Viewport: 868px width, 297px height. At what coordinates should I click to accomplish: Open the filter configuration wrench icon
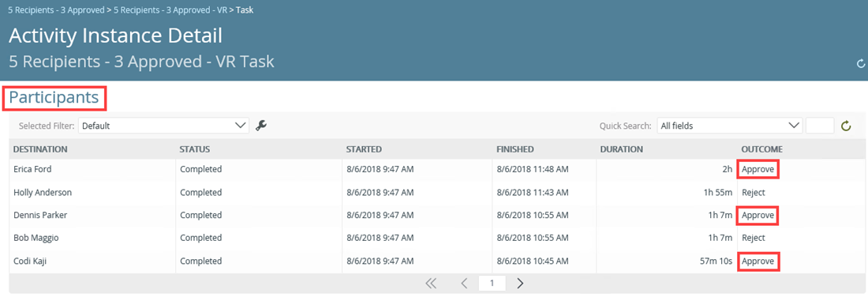click(x=261, y=126)
